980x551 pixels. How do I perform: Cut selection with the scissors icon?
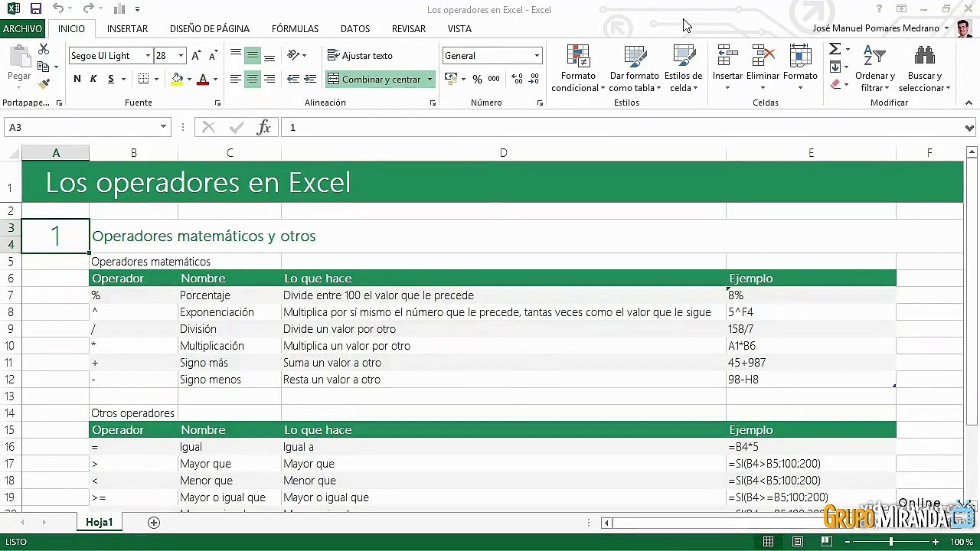[x=44, y=49]
